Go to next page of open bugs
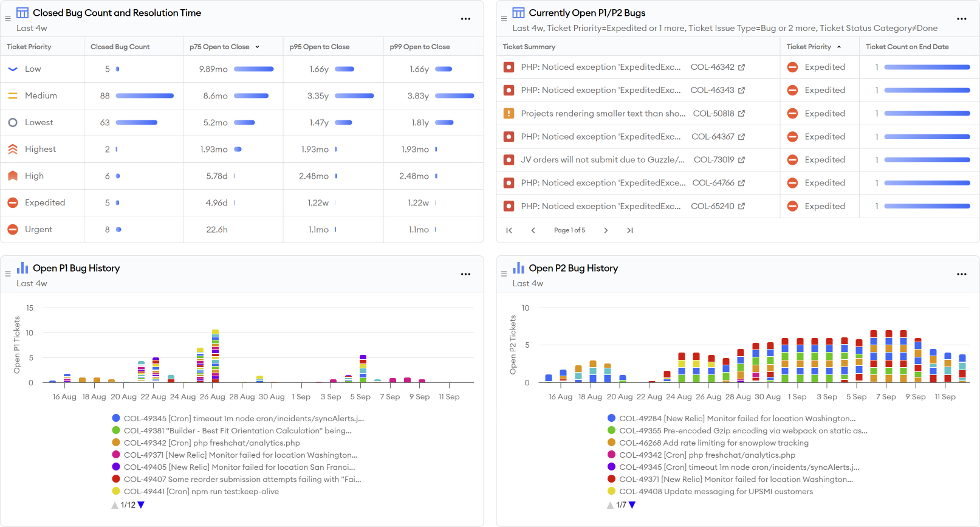This screenshot has width=980, height=527. pos(606,230)
